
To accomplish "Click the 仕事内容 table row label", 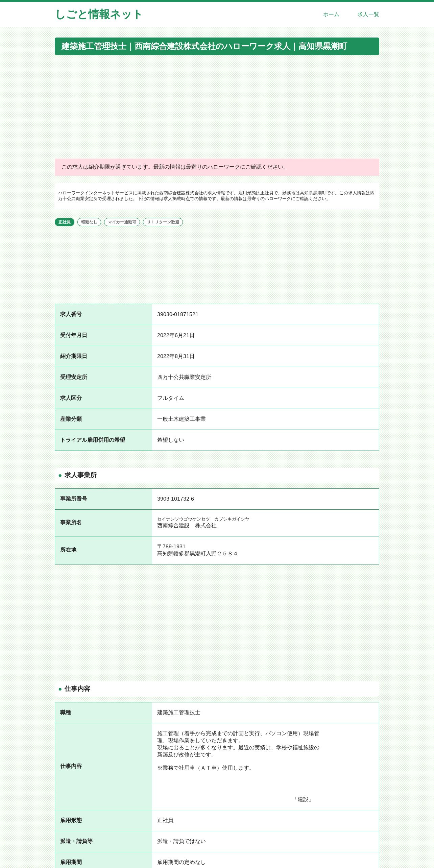I will click(71, 766).
